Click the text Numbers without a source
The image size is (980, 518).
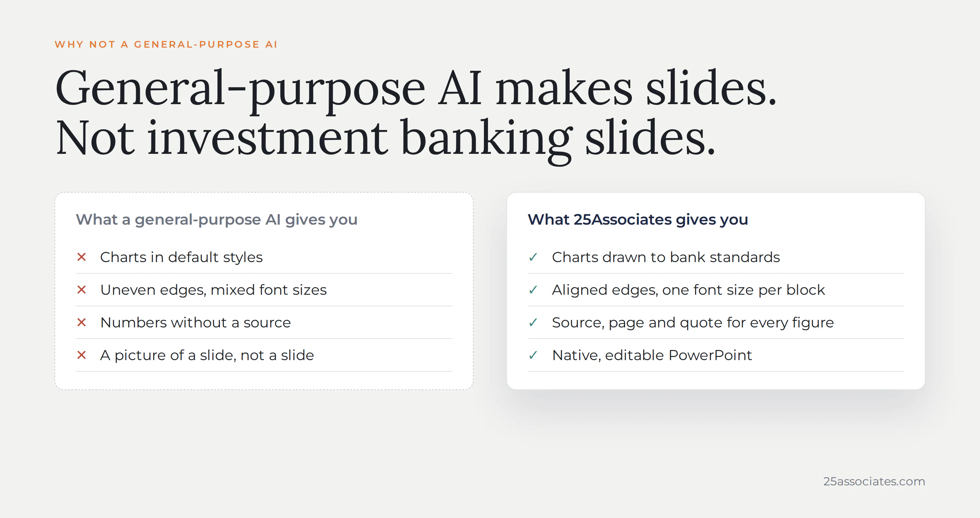pyautogui.click(x=196, y=323)
